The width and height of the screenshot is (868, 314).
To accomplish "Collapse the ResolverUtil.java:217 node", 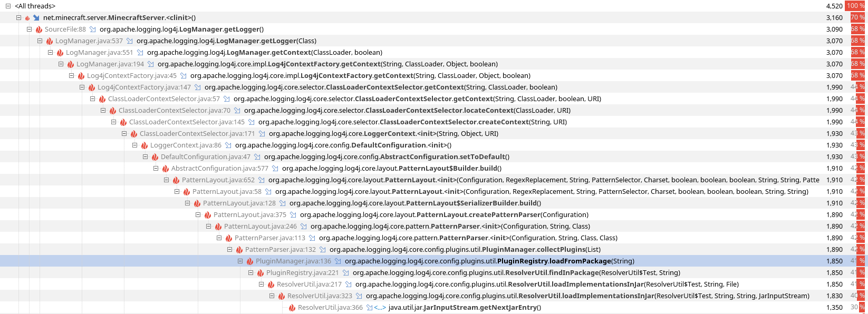I will 261,284.
